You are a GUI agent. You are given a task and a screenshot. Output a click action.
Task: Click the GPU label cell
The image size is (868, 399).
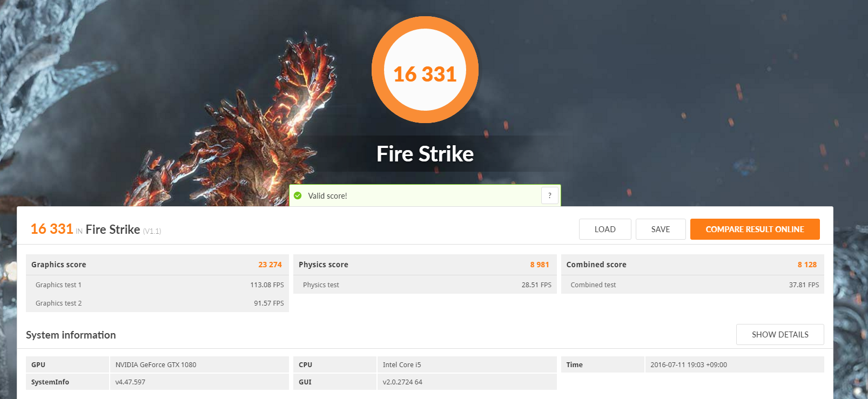point(68,364)
